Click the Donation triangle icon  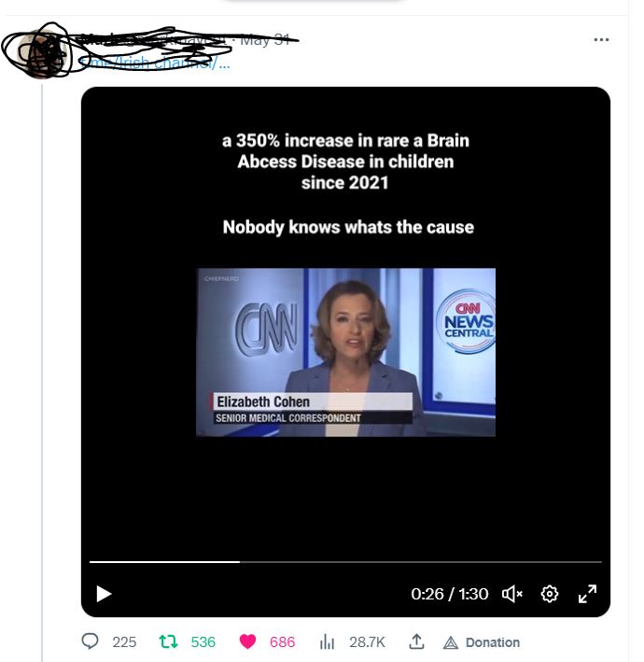[451, 642]
